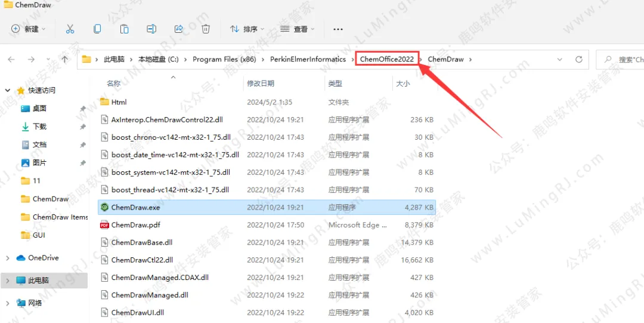Click the Refresh icon beside address bar
This screenshot has width=644, height=323.
coord(578,60)
